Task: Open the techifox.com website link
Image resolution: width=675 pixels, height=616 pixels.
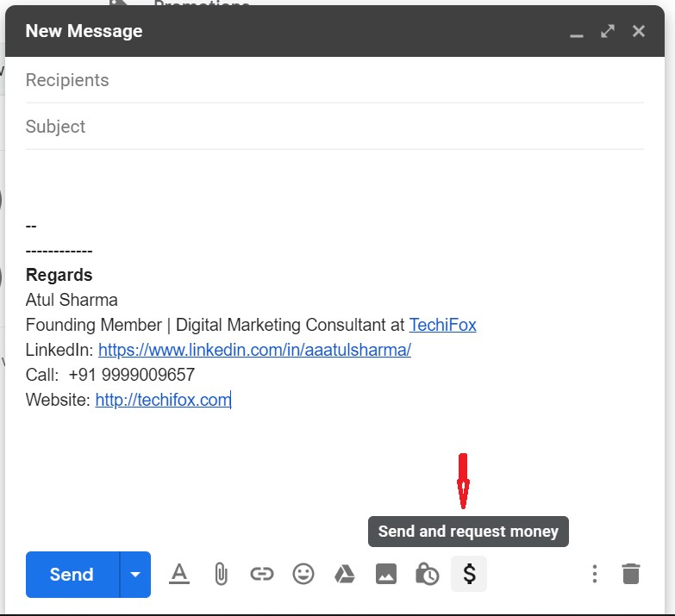Action: click(x=163, y=400)
